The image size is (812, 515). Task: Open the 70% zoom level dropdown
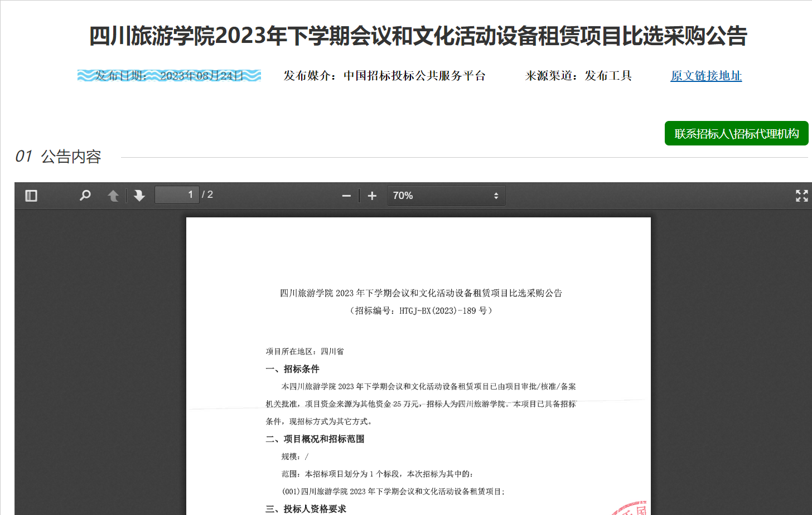446,196
